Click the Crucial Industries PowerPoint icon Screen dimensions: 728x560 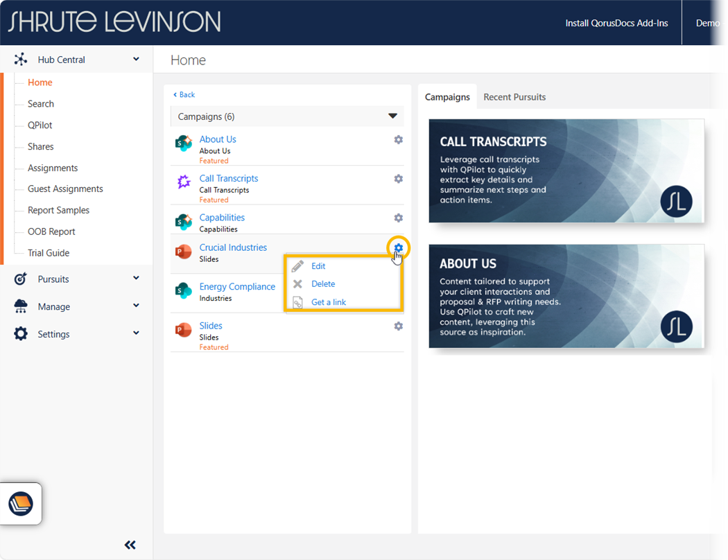(184, 252)
